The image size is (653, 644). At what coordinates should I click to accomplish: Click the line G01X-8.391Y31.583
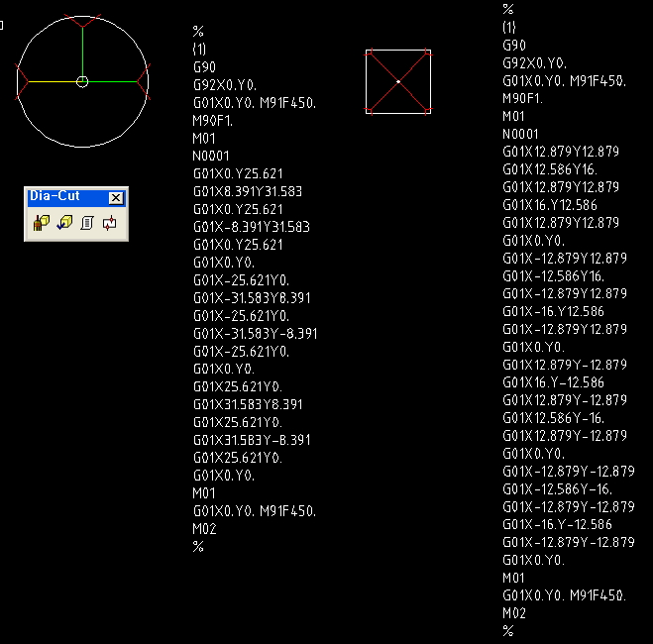[x=252, y=227]
